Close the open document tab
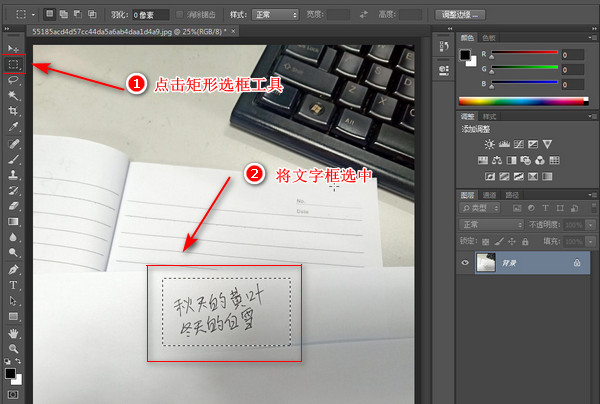Screen dimensions: 600x404 pos(233,31)
